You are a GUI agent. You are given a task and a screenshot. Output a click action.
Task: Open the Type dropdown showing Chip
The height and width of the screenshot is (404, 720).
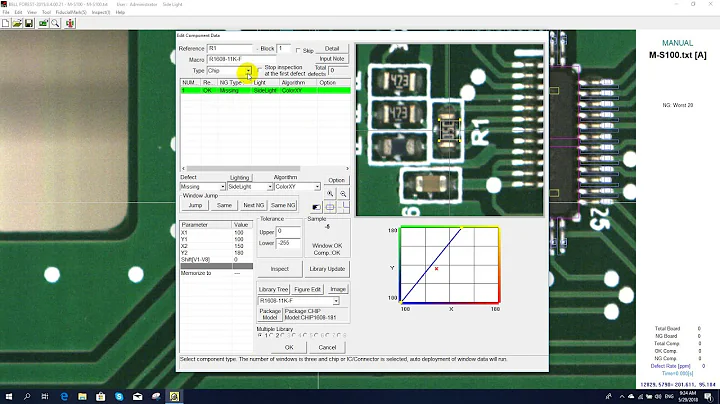(x=248, y=71)
